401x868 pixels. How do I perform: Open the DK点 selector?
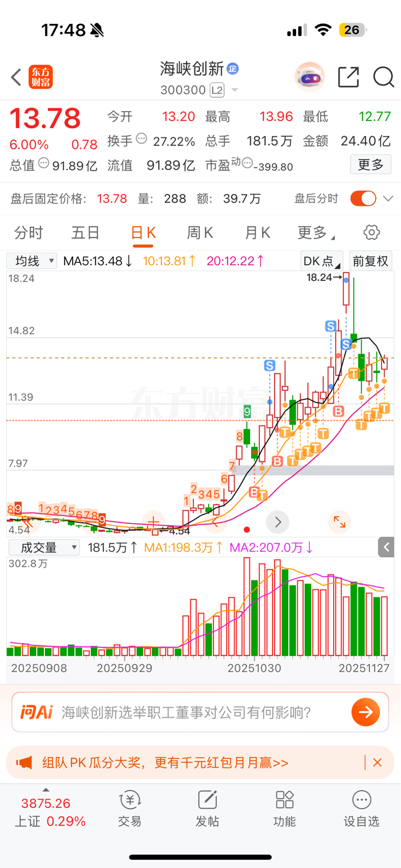point(322,261)
